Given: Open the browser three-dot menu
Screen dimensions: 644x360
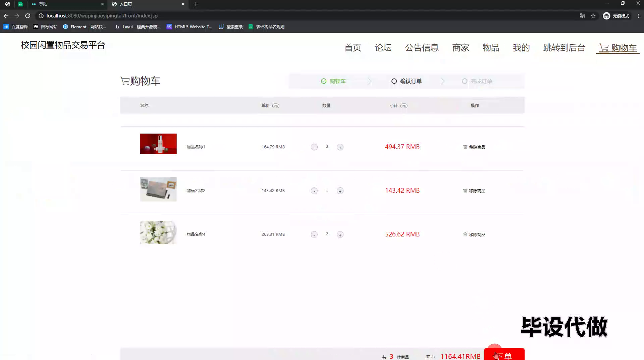Looking at the screenshot, I should tap(639, 16).
